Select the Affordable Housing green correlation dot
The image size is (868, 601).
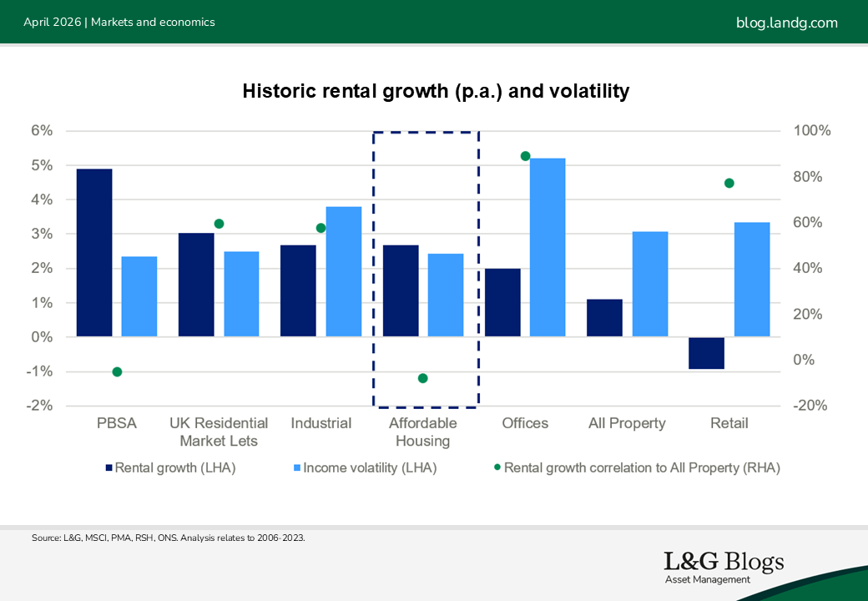pyautogui.click(x=422, y=378)
